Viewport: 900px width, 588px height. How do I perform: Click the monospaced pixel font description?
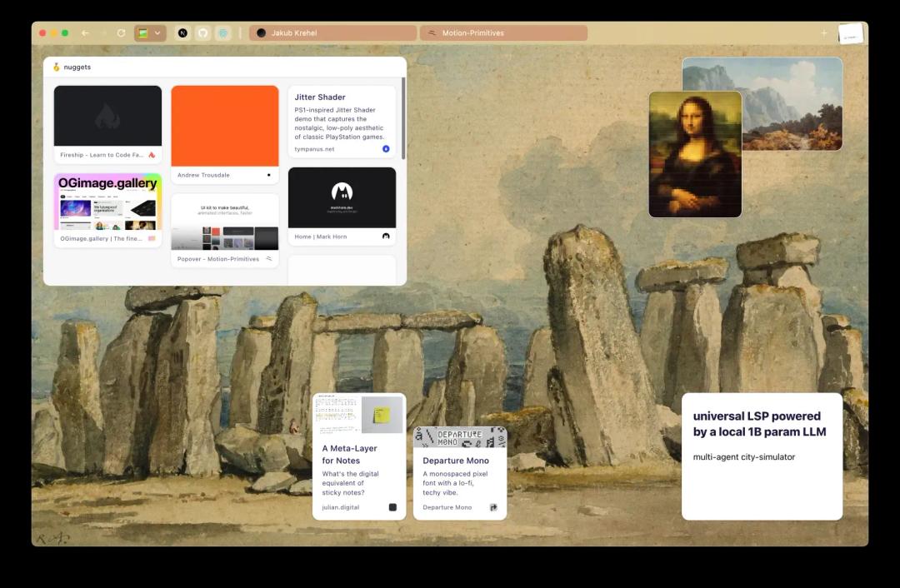[455, 483]
